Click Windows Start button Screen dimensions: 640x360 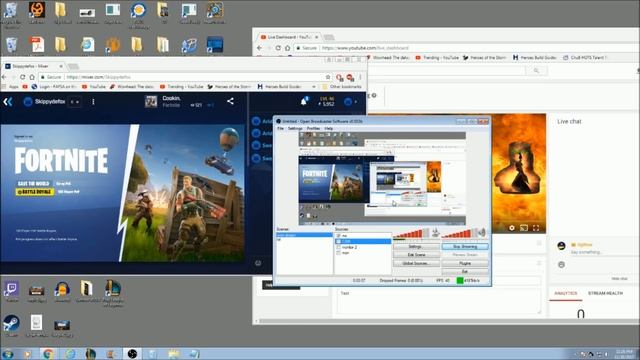[x=8, y=353]
